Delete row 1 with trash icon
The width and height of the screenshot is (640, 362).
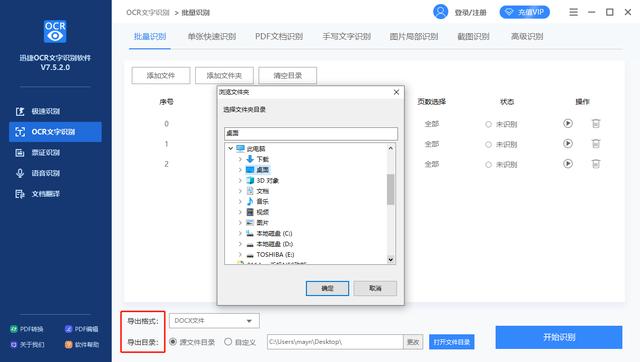click(x=596, y=144)
